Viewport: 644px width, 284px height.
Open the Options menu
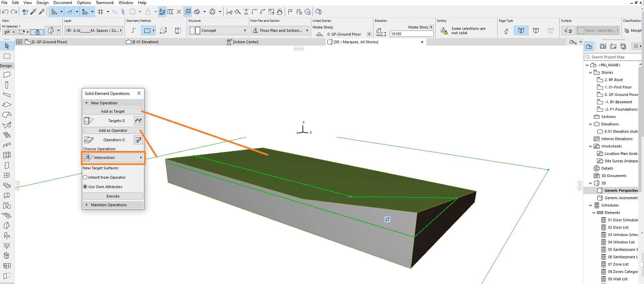click(x=84, y=3)
